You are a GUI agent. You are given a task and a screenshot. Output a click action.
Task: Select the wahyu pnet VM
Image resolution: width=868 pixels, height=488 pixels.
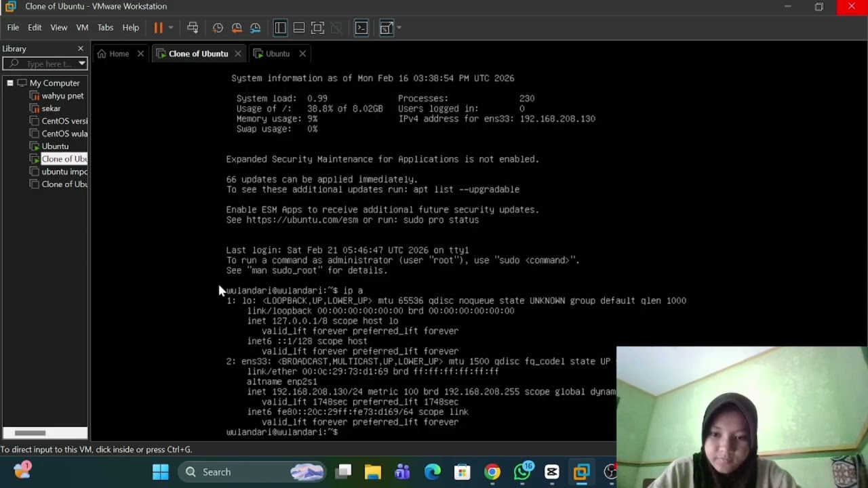(x=62, y=96)
